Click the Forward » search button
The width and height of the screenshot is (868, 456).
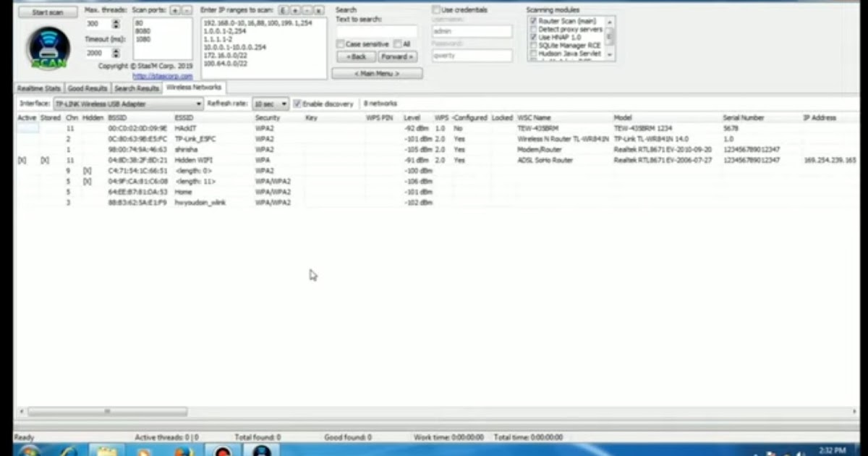397,56
